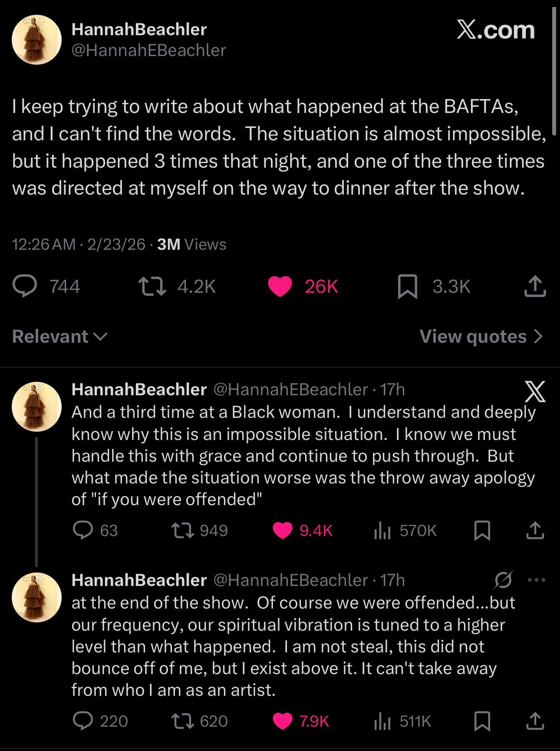The height and width of the screenshot is (751, 560).
Task: Open the three-dot menu on last reply
Action: click(537, 580)
